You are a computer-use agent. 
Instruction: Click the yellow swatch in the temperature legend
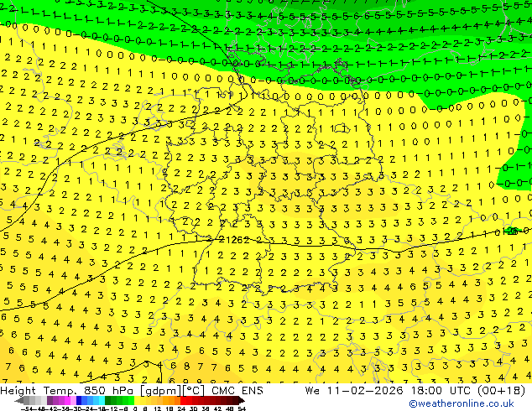point(137,400)
